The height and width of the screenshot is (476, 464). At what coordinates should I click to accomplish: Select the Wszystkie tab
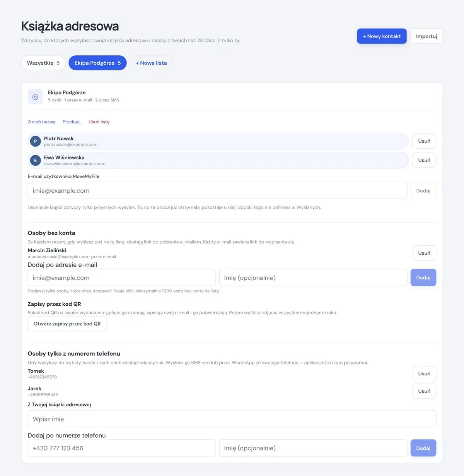point(43,63)
